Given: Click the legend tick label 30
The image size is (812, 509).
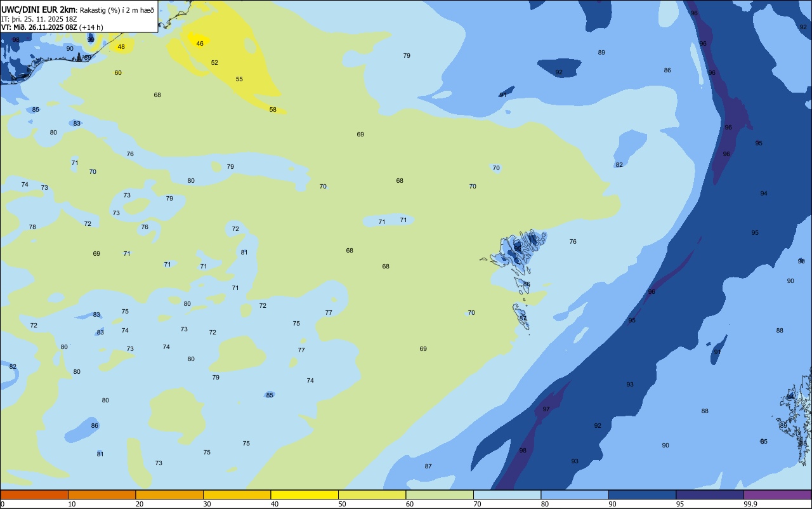Looking at the screenshot, I should click(207, 504).
